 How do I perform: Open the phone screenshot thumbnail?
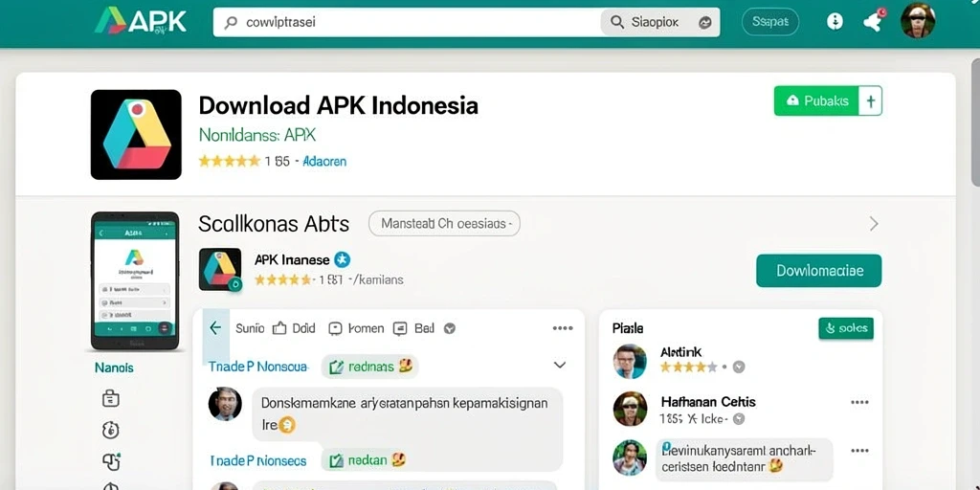point(135,280)
